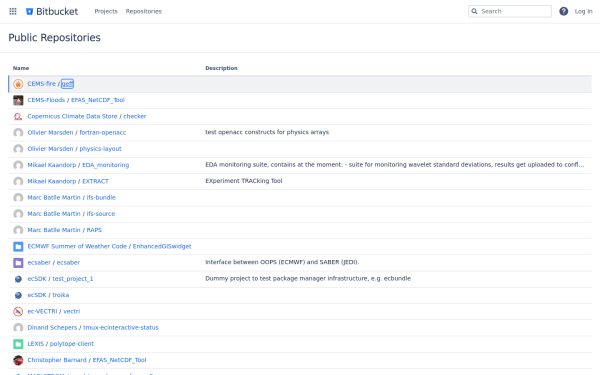Open the EXTRACT repository link
This screenshot has height=375, width=600.
[95, 181]
